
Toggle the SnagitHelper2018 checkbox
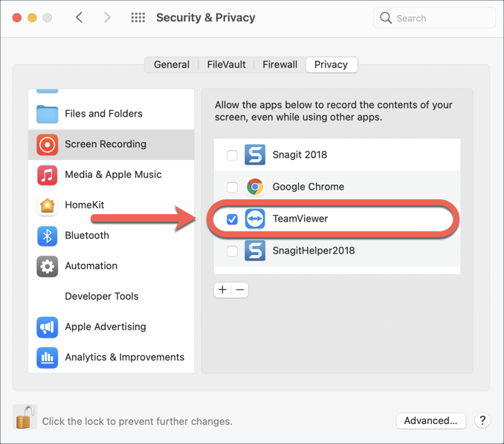point(232,251)
